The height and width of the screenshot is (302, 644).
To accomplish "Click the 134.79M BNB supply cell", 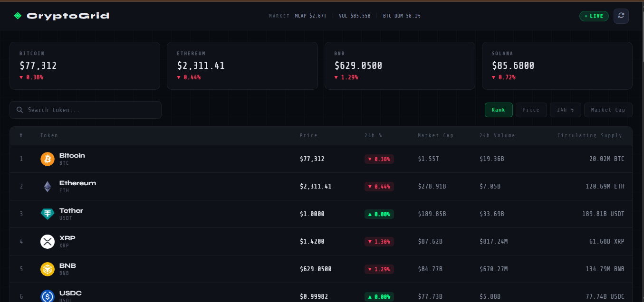I will click(x=605, y=269).
